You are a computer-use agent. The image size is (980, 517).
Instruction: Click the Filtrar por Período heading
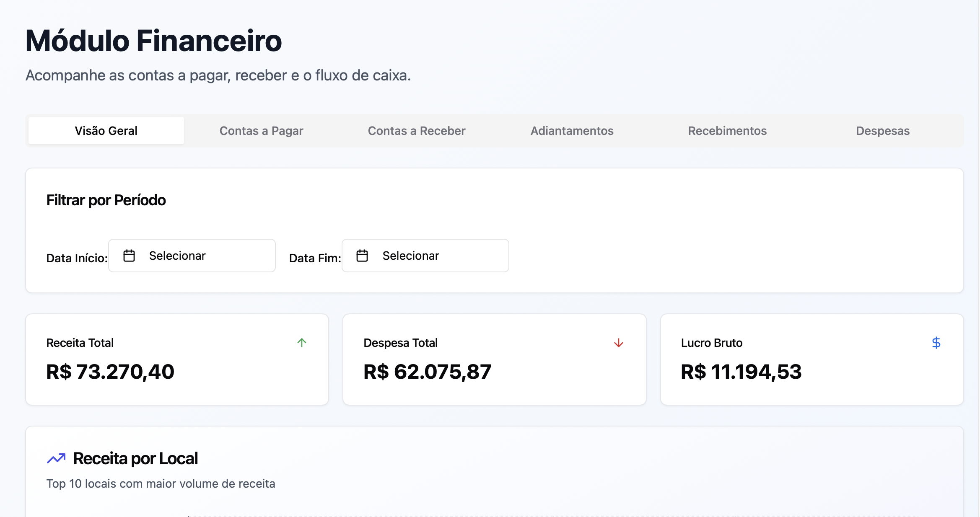tap(106, 200)
